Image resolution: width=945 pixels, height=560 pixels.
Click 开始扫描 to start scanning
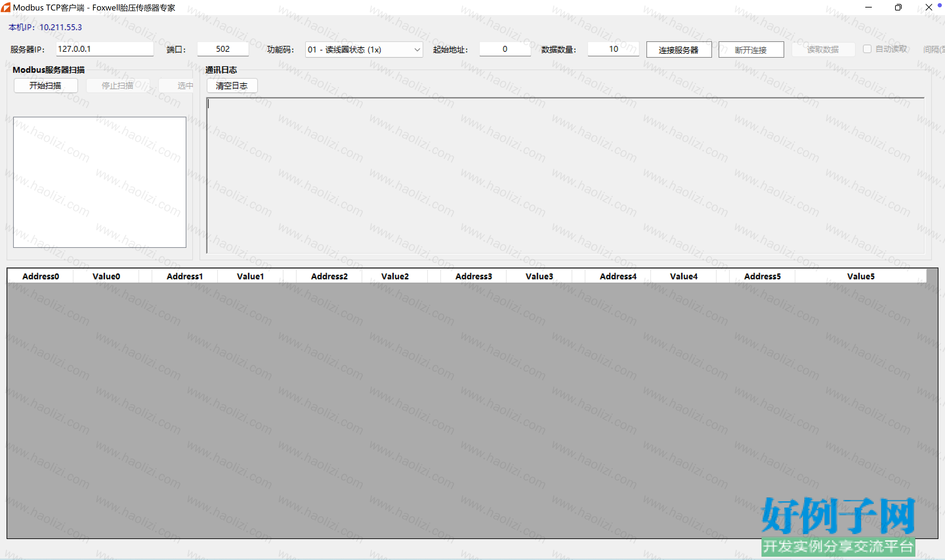[x=46, y=86]
